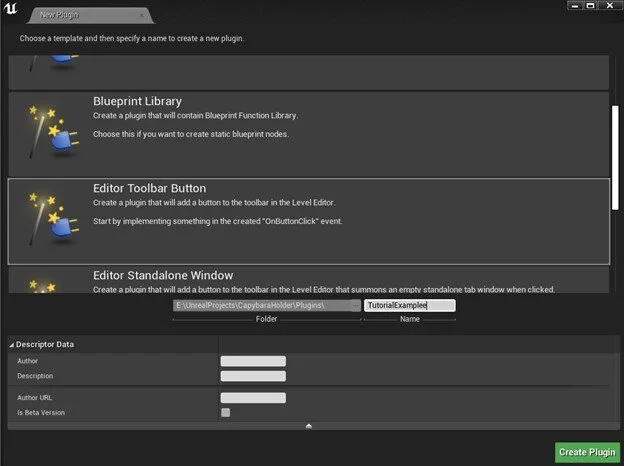Screen dimensions: 624x466
Task: Click the Blueprint Library wand icon
Action: 53,131
